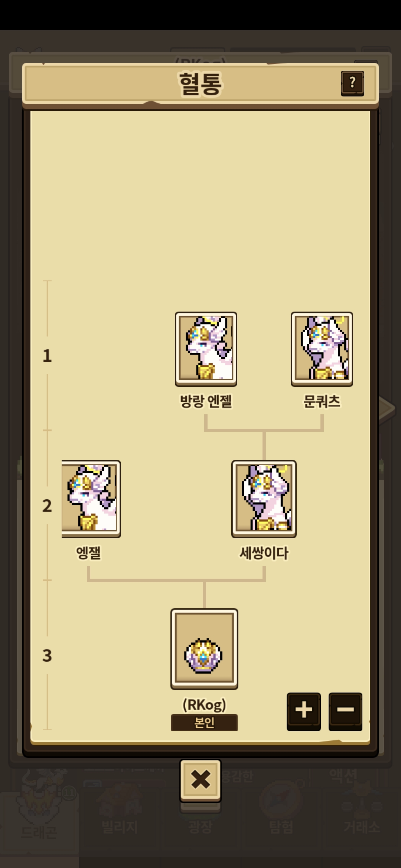Click the generation 3 marker
The image size is (401, 868).
[47, 655]
